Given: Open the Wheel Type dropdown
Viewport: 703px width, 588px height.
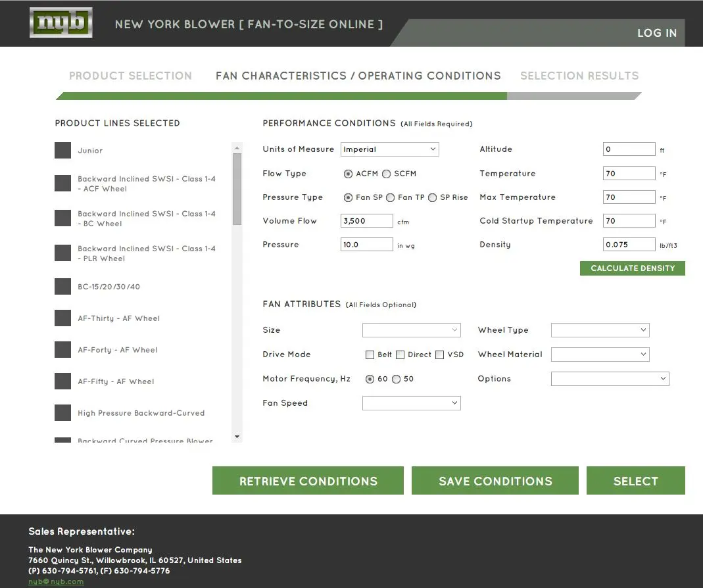Looking at the screenshot, I should (600, 330).
